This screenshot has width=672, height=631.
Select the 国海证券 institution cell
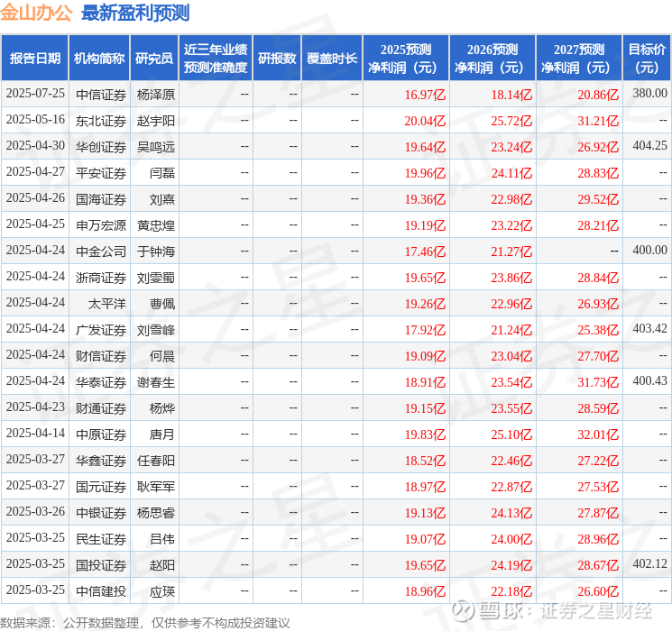click(x=101, y=199)
